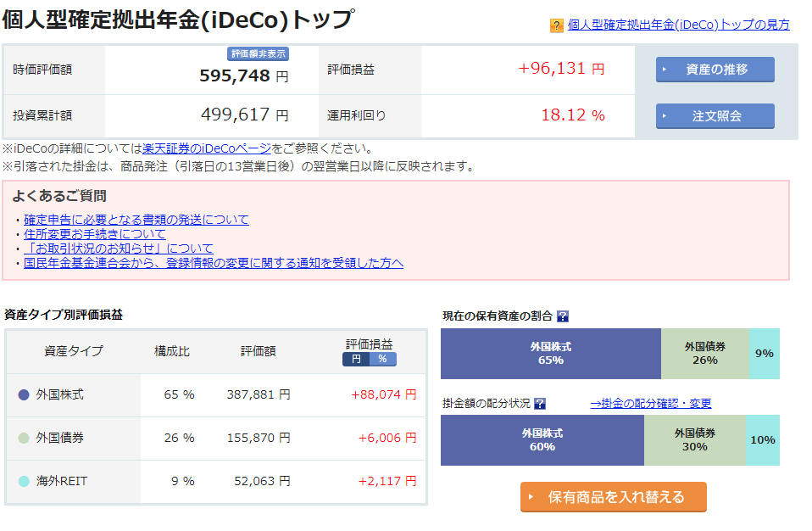Viewport: 812px width, 531px height.
Task: Follow 楽天証券のiDeCoページ link
Action: click(x=207, y=148)
